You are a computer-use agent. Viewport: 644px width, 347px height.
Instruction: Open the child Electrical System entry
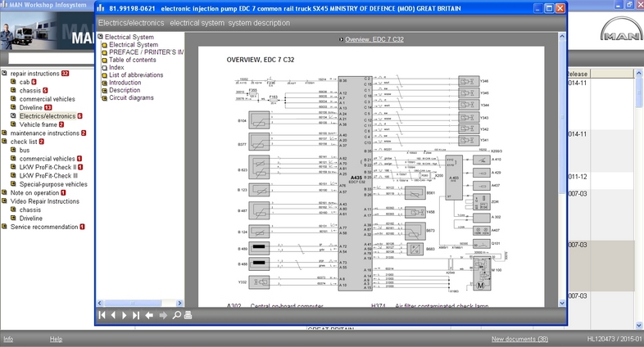pos(134,45)
